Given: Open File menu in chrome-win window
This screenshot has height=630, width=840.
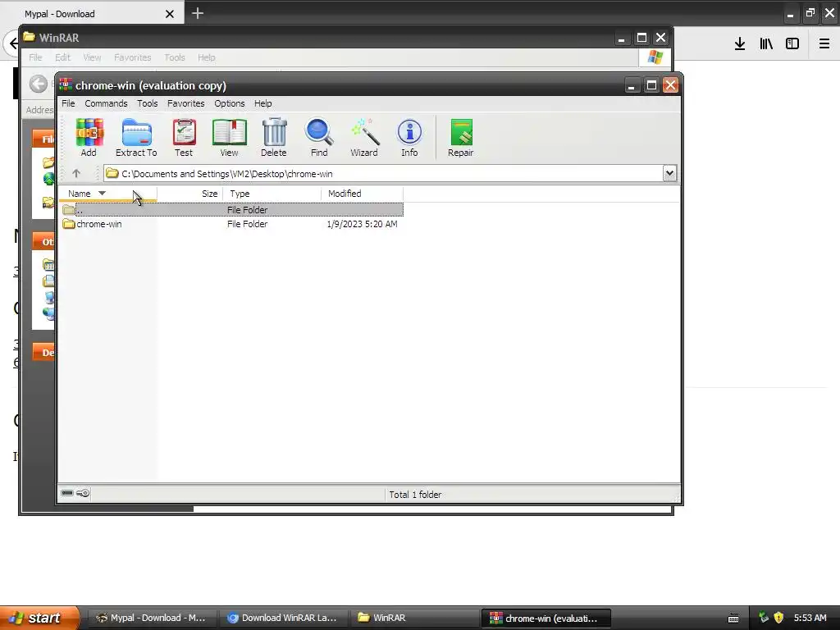Looking at the screenshot, I should click(68, 103).
